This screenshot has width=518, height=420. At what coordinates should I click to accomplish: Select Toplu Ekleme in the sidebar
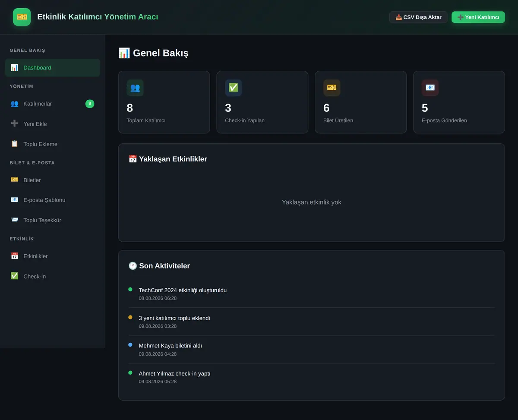(52, 144)
